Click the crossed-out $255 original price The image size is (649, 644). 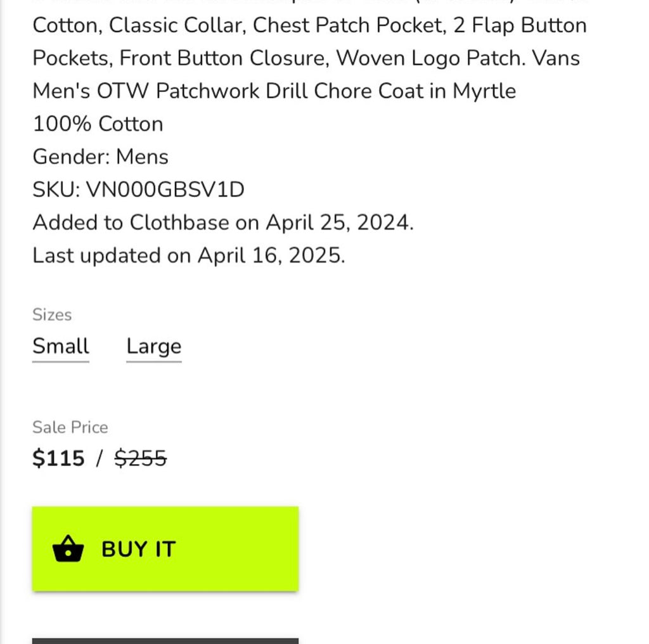click(x=141, y=458)
